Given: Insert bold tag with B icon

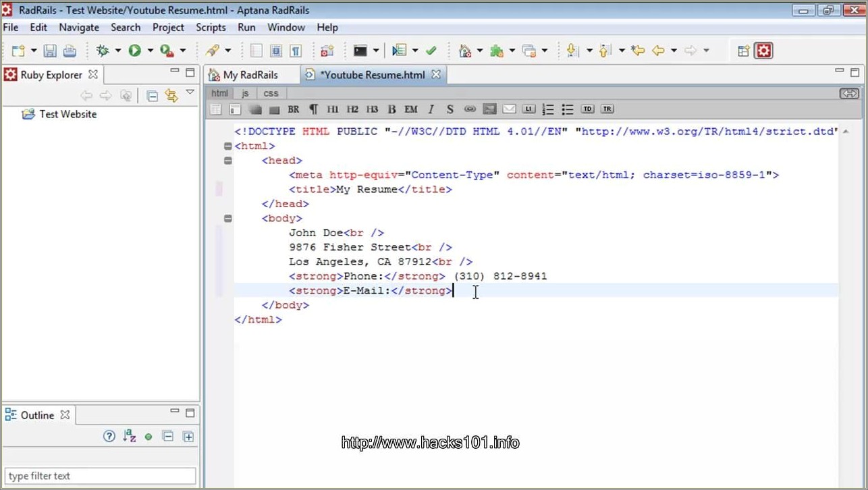Looking at the screenshot, I should (391, 109).
